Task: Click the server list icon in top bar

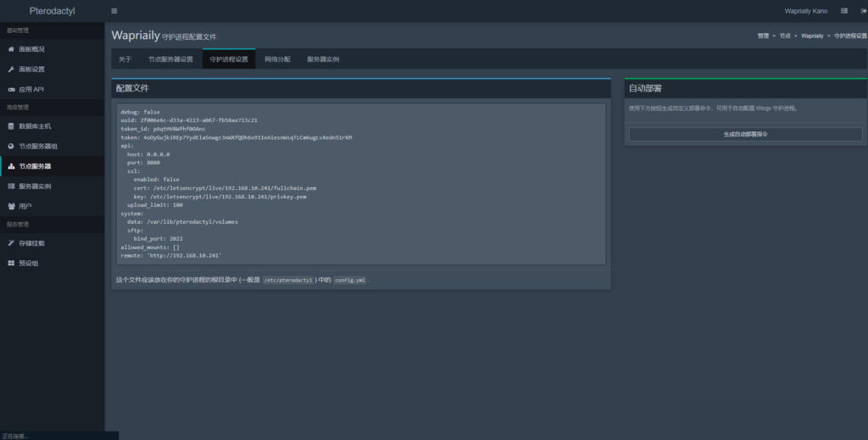Action: (x=844, y=11)
